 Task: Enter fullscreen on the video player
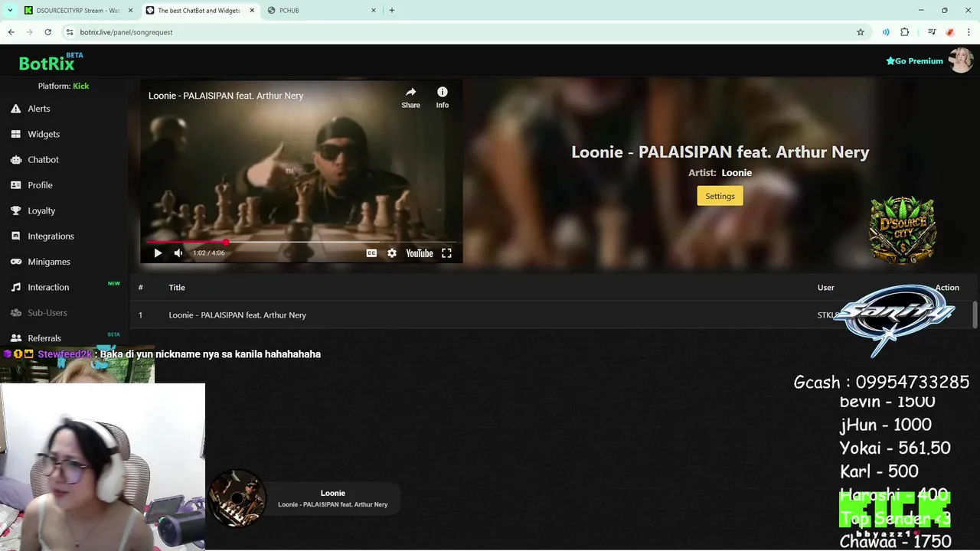click(x=446, y=253)
